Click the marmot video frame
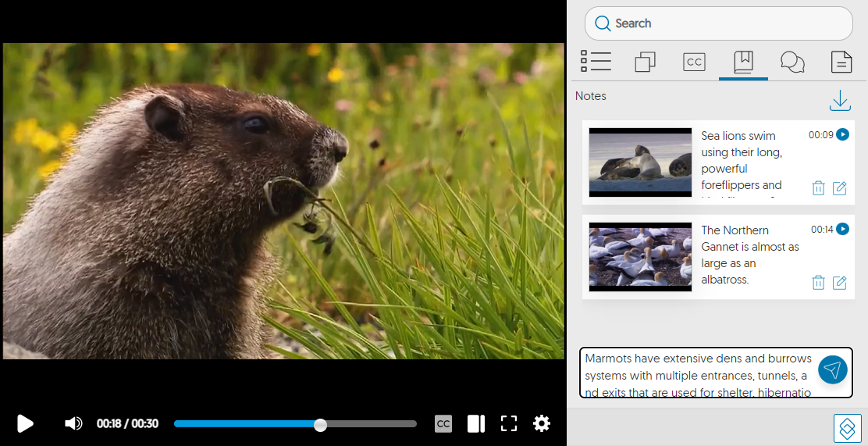Image resolution: width=868 pixels, height=446 pixels. pos(283,201)
